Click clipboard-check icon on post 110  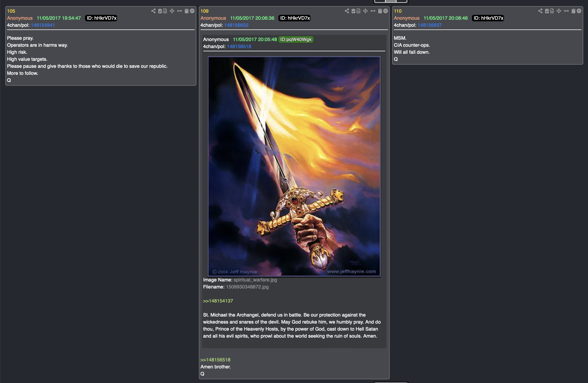[x=547, y=11]
